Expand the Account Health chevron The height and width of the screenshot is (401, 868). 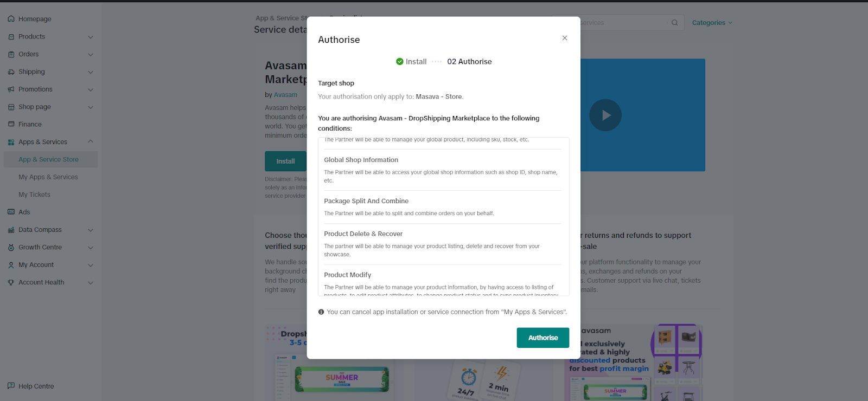(x=91, y=283)
